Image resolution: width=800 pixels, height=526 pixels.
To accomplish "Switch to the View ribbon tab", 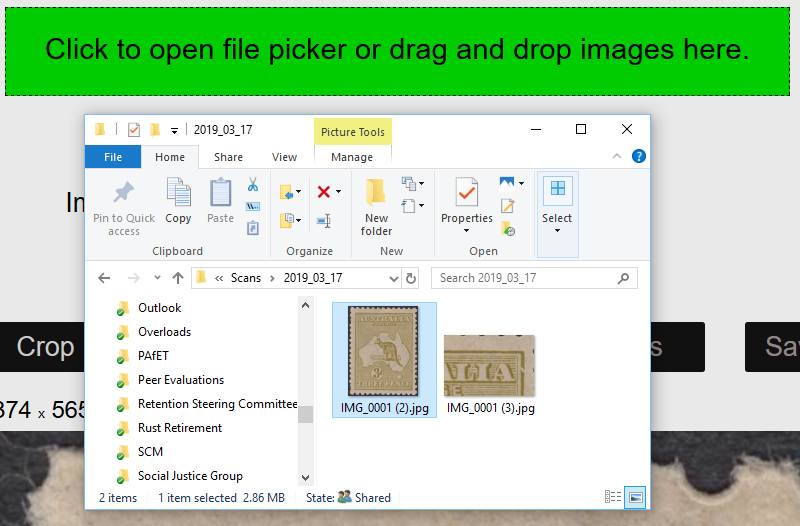I will tap(284, 157).
